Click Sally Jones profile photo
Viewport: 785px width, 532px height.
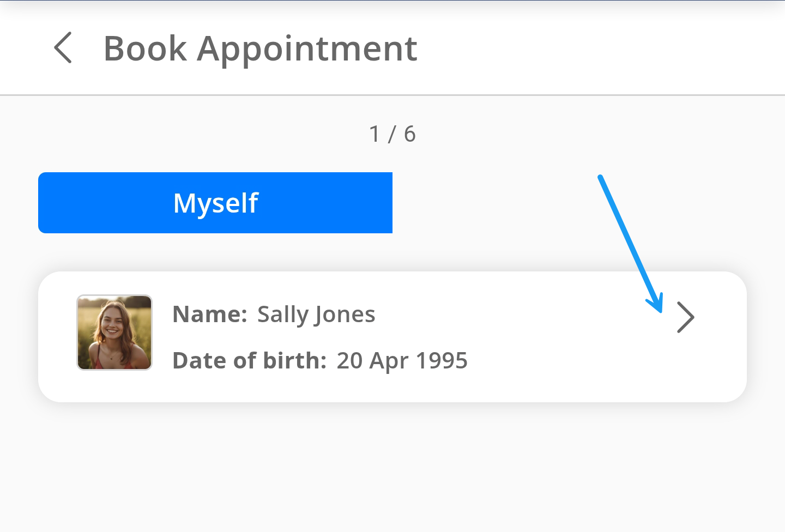point(114,332)
